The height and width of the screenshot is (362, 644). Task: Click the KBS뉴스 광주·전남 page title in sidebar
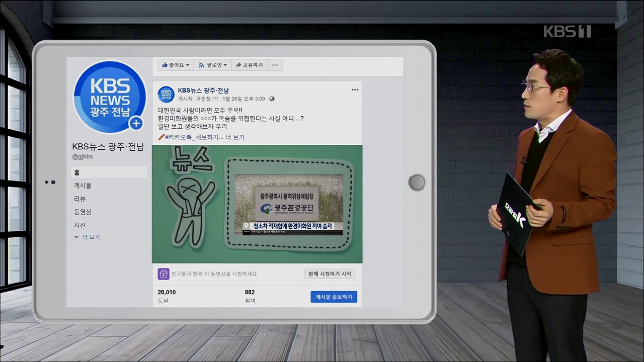click(x=108, y=147)
